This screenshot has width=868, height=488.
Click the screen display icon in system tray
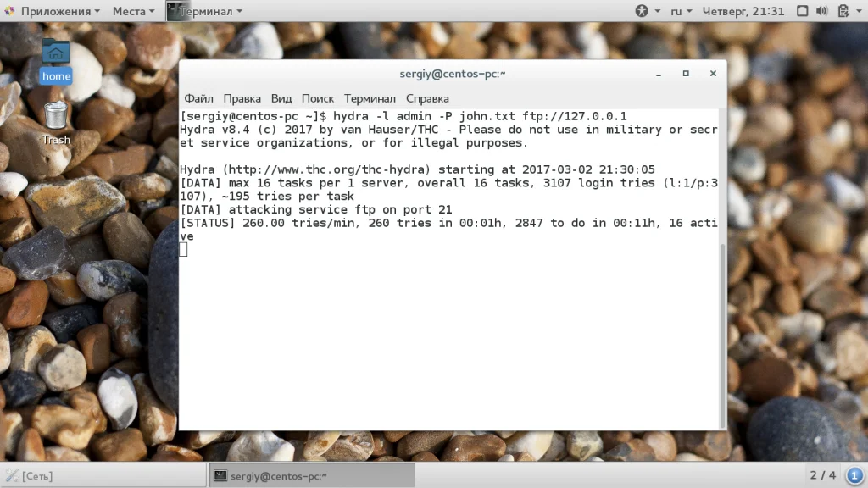tap(802, 11)
